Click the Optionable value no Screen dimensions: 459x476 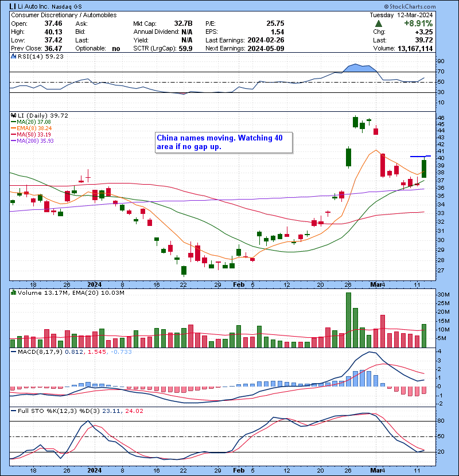click(116, 49)
